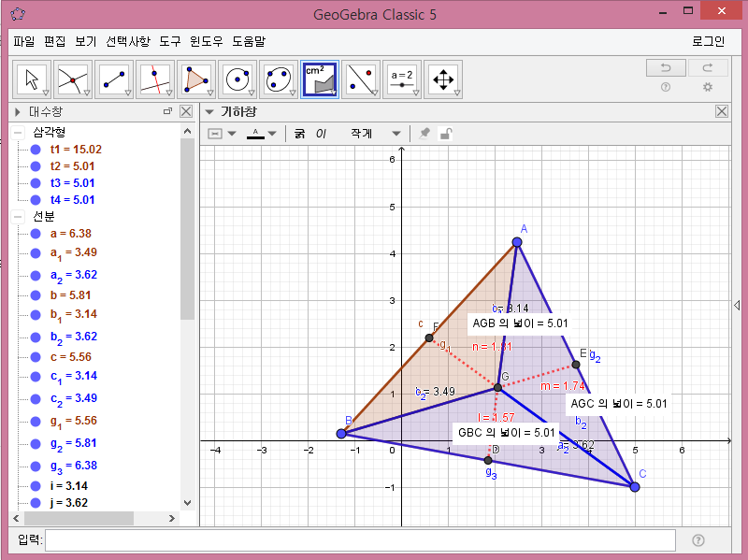
Task: Click the label display box icon in style bar
Action: (215, 134)
